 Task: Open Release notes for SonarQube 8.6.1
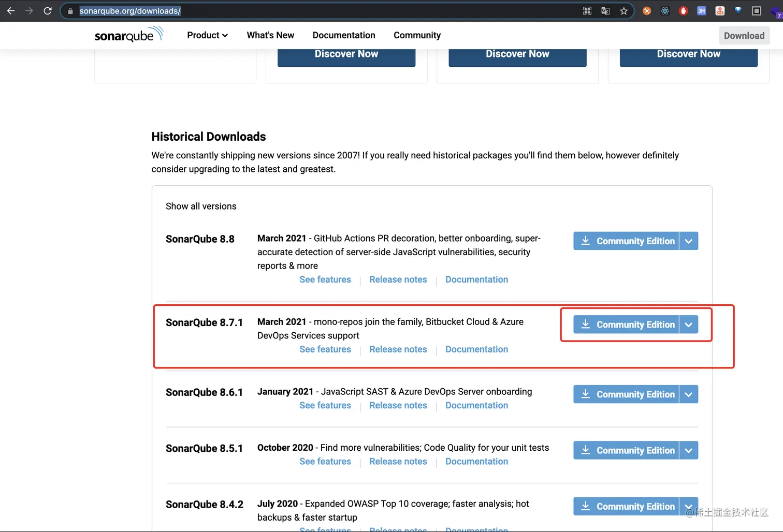click(x=398, y=405)
